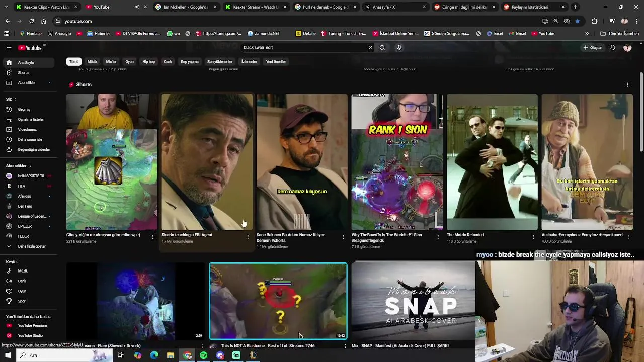Open the Gmail bookmark
This screenshot has height=362, width=644.
[x=517, y=34]
